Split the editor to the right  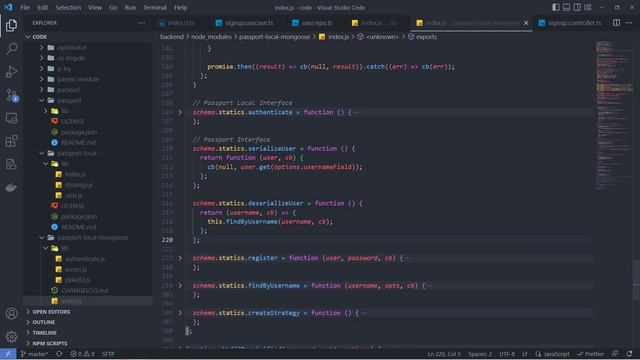pos(616,23)
